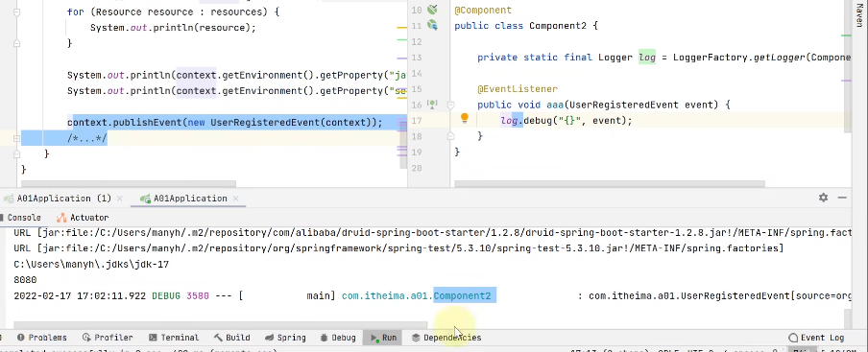Click Spring bean gutter icon on line 11
The width and height of the screenshot is (868, 352).
432,26
